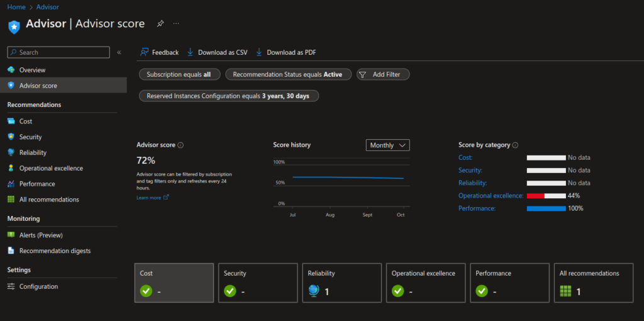Click the Oct label on the chart axis
Viewport: 644px width, 321px height.
point(401,215)
